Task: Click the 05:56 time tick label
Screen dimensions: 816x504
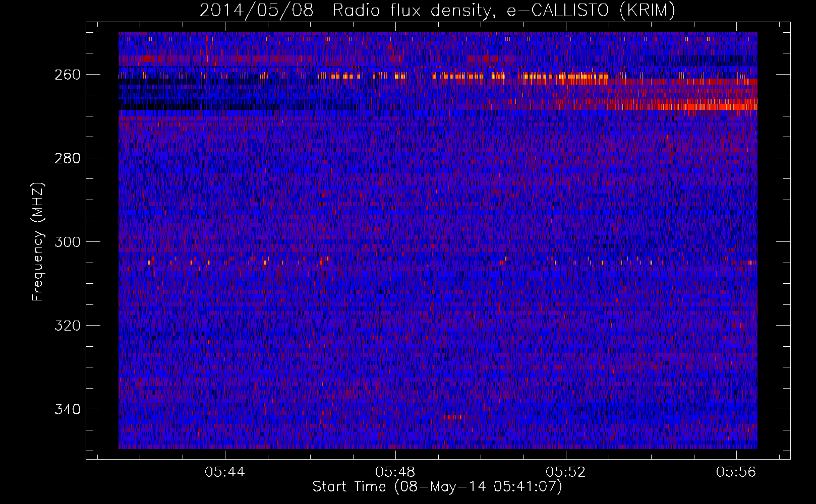Action: 736,472
